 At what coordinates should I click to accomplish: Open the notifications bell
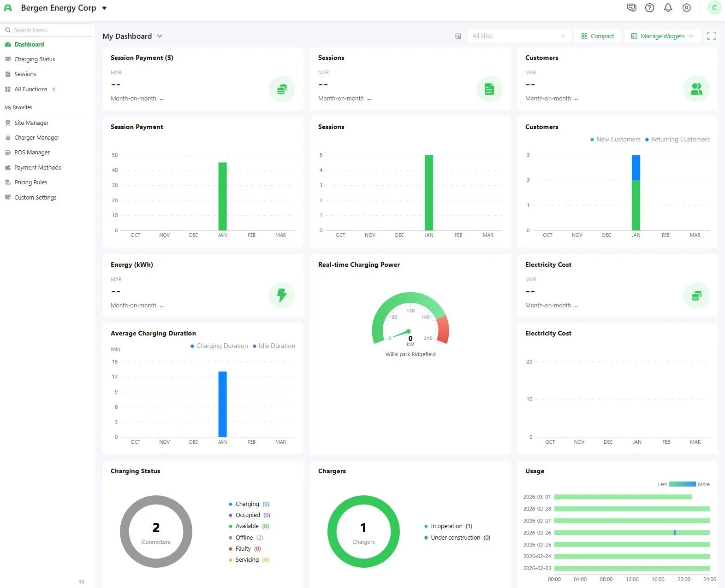point(668,8)
